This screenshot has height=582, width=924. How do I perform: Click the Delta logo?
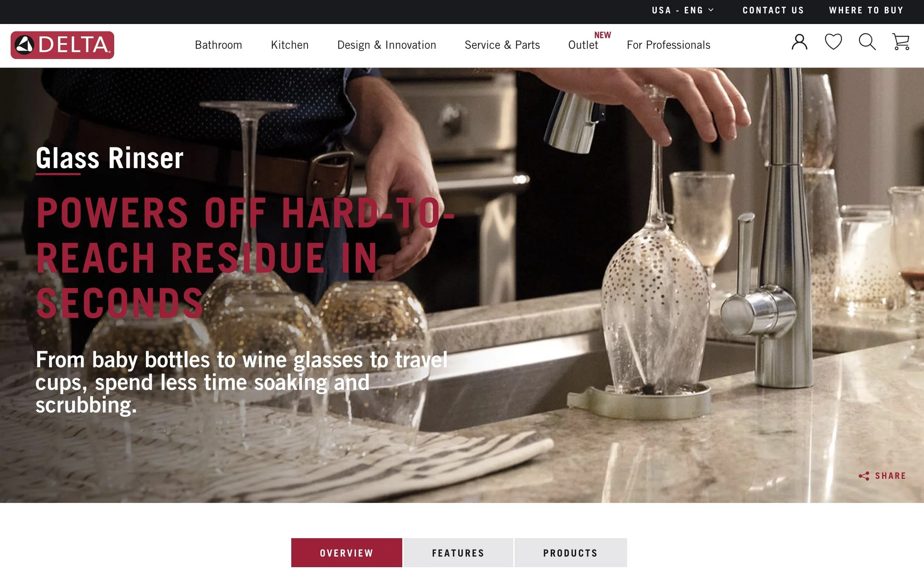(62, 45)
